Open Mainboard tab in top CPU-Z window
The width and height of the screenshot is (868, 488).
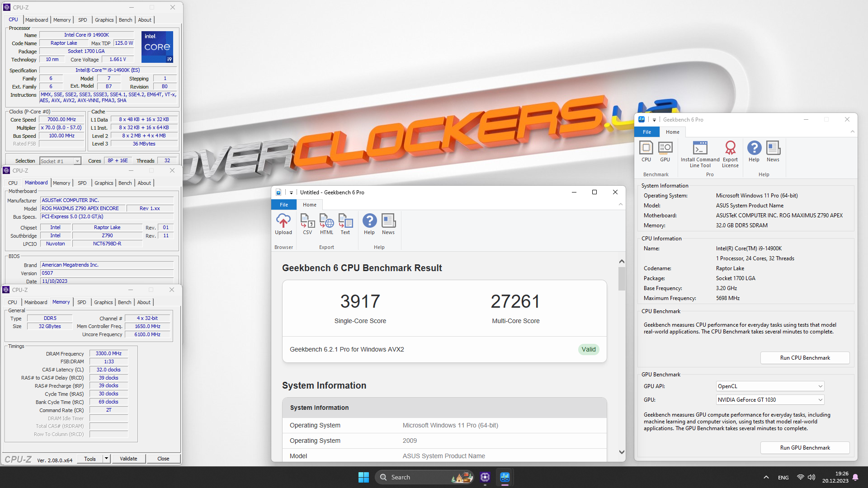pos(37,20)
